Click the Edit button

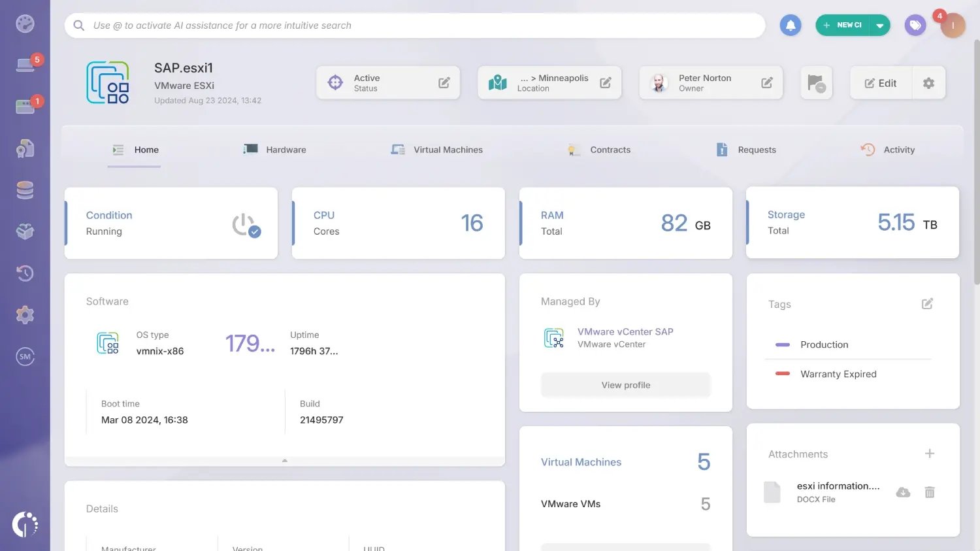(880, 83)
